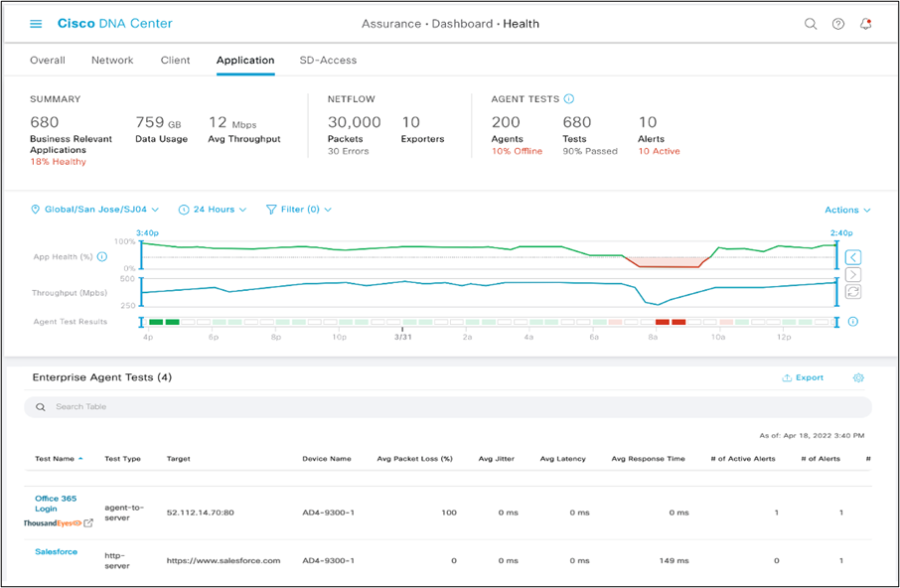Check notifications via the bell icon

864,23
